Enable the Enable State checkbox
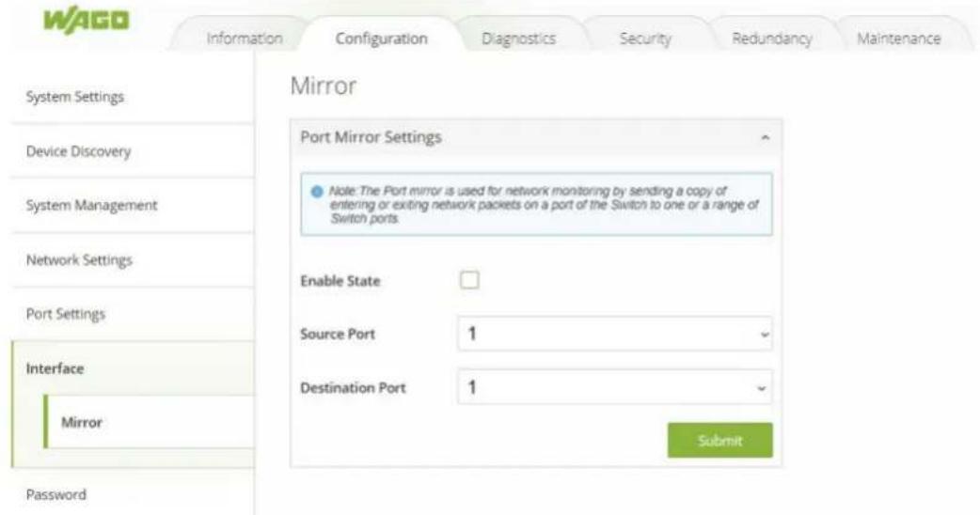Image resolution: width=980 pixels, height=515 pixels. click(x=469, y=280)
